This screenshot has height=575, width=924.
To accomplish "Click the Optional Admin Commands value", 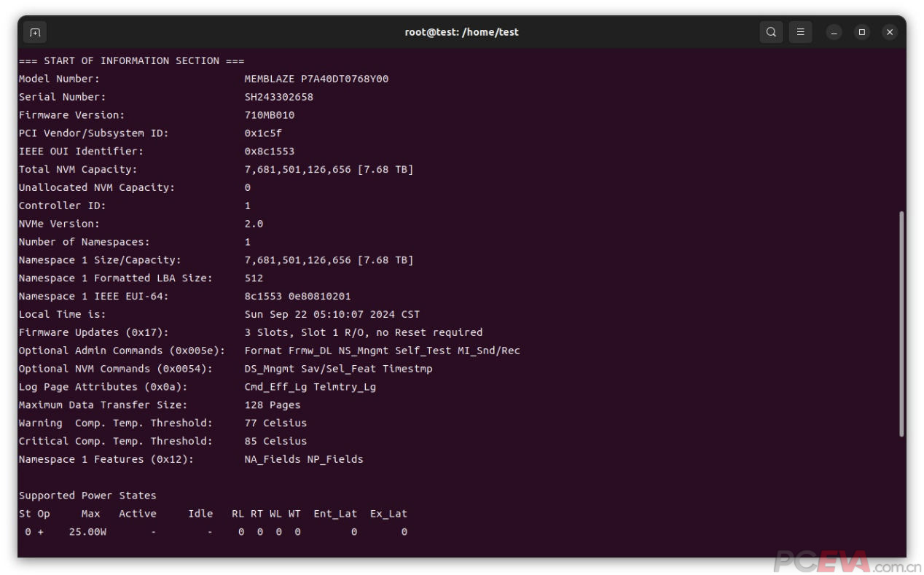I will tap(383, 351).
